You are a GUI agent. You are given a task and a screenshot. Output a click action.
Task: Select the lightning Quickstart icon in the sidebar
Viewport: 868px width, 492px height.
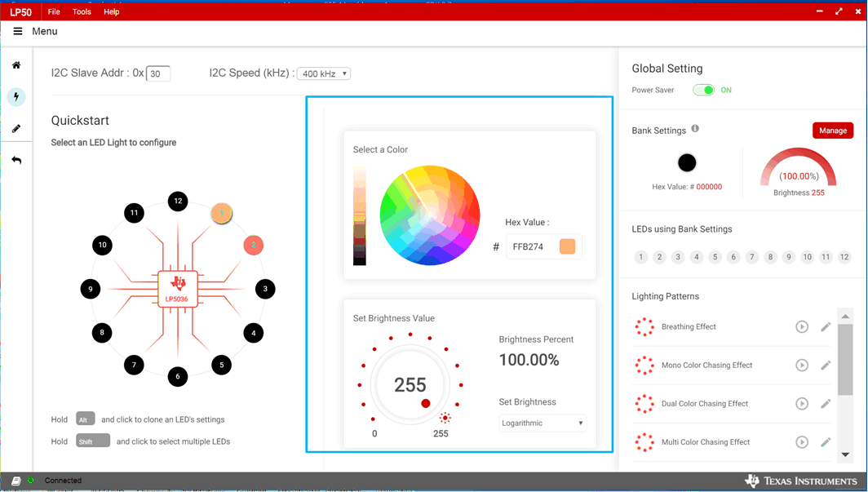pos(17,97)
